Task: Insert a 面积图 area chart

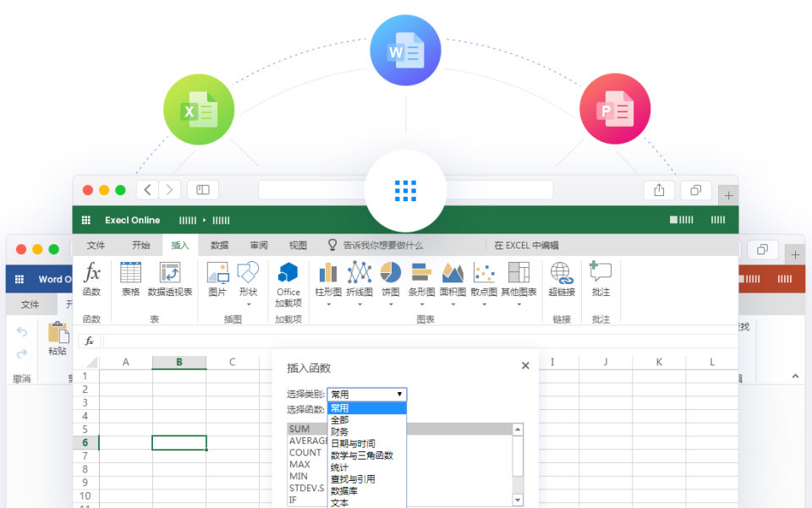Action: (453, 283)
